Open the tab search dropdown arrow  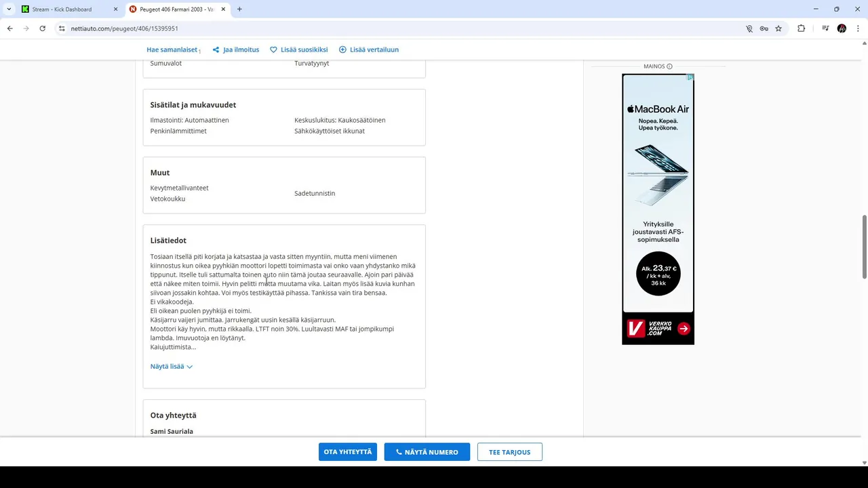coord(9,9)
